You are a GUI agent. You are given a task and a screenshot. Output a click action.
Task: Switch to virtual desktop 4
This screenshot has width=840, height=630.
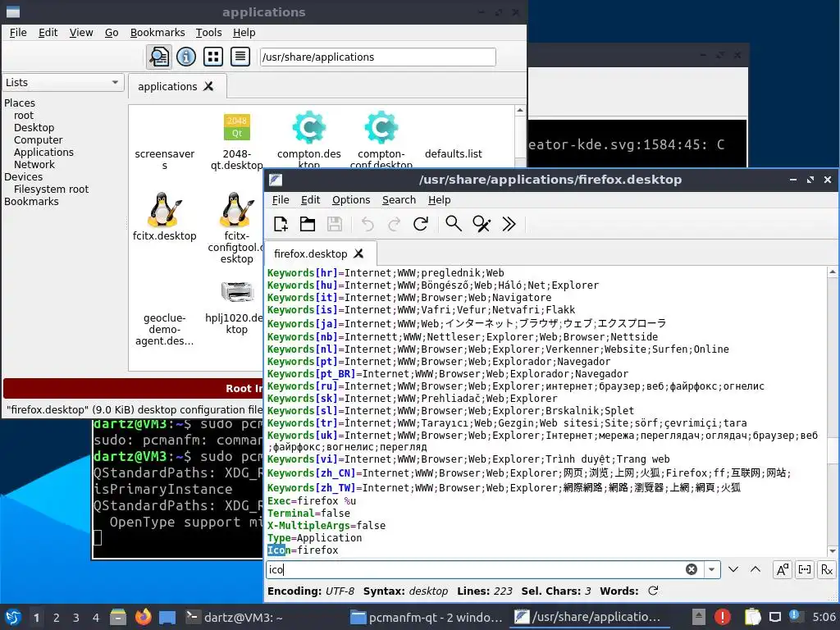96,618
